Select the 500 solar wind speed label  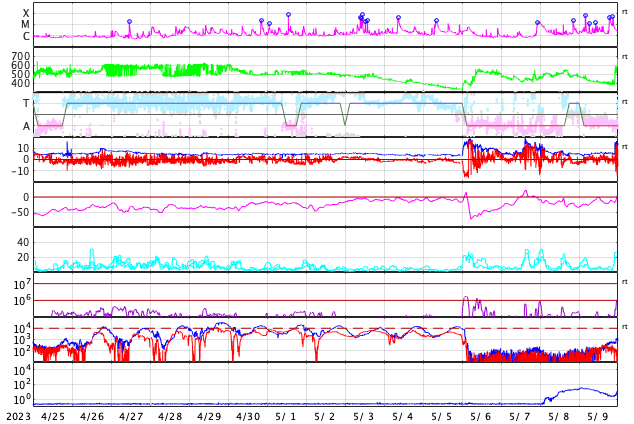pyautogui.click(x=21, y=74)
